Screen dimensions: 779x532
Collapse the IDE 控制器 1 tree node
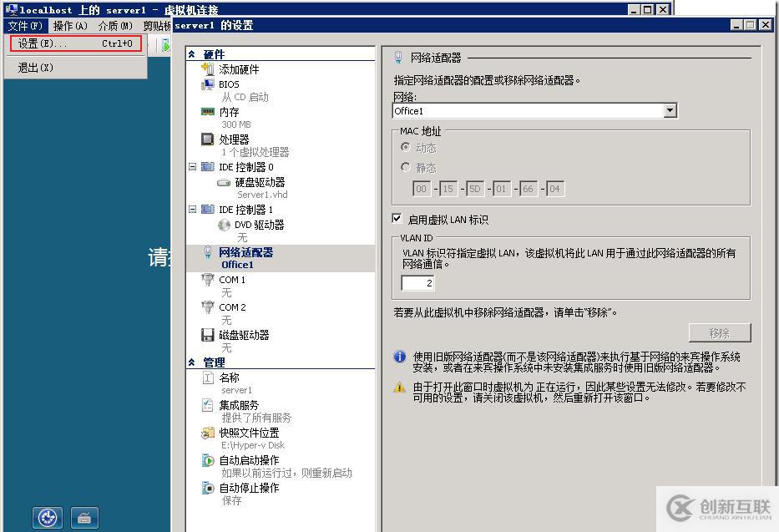(x=192, y=209)
